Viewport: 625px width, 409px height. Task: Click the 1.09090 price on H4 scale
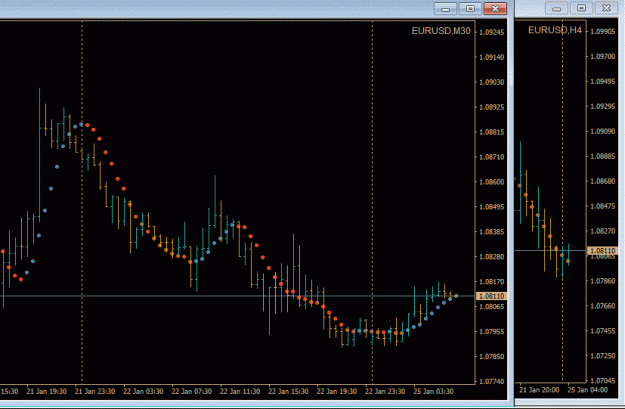603,131
